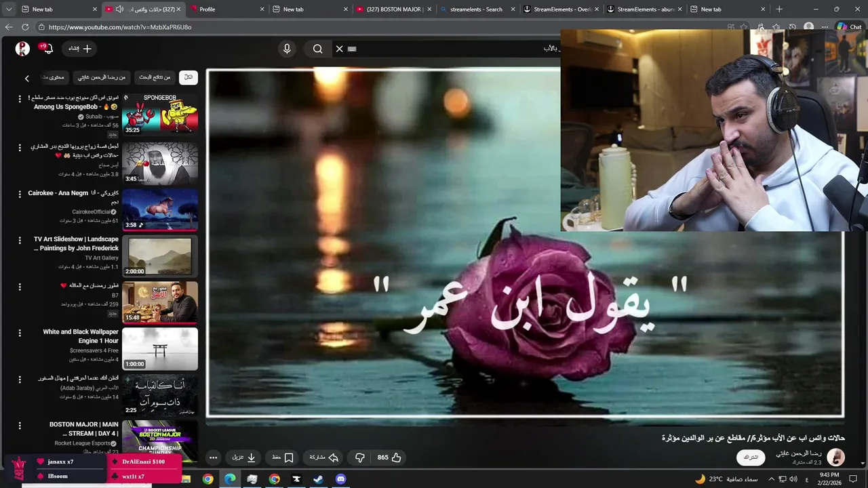
Task: Click the weather widget showing 23°C
Action: pos(726,479)
